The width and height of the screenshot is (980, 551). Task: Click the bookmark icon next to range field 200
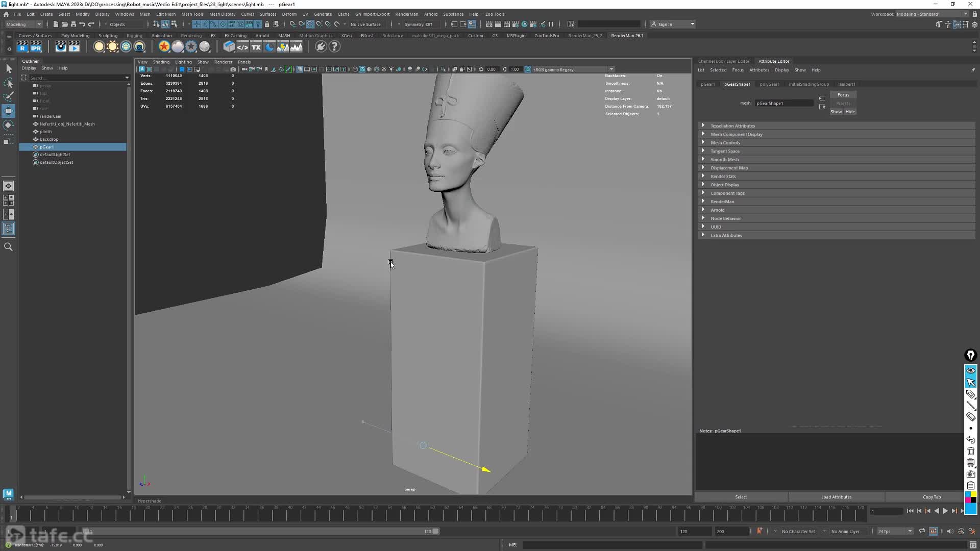(x=759, y=531)
